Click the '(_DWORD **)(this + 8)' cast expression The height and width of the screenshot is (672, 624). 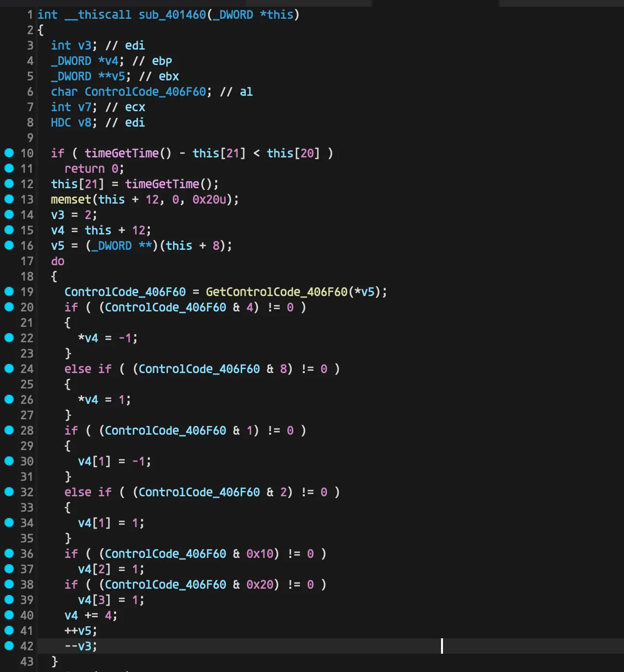point(156,246)
